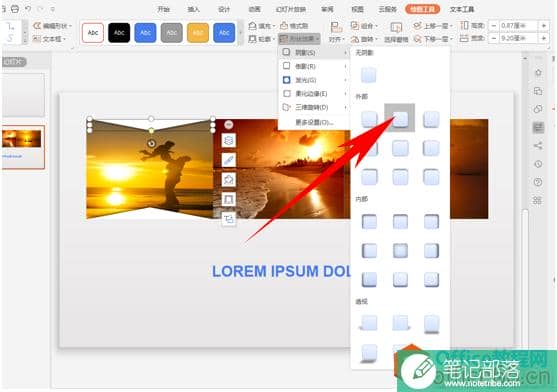Click the redo arrow icon
Viewport: 557px width, 392px height.
tap(41, 9)
